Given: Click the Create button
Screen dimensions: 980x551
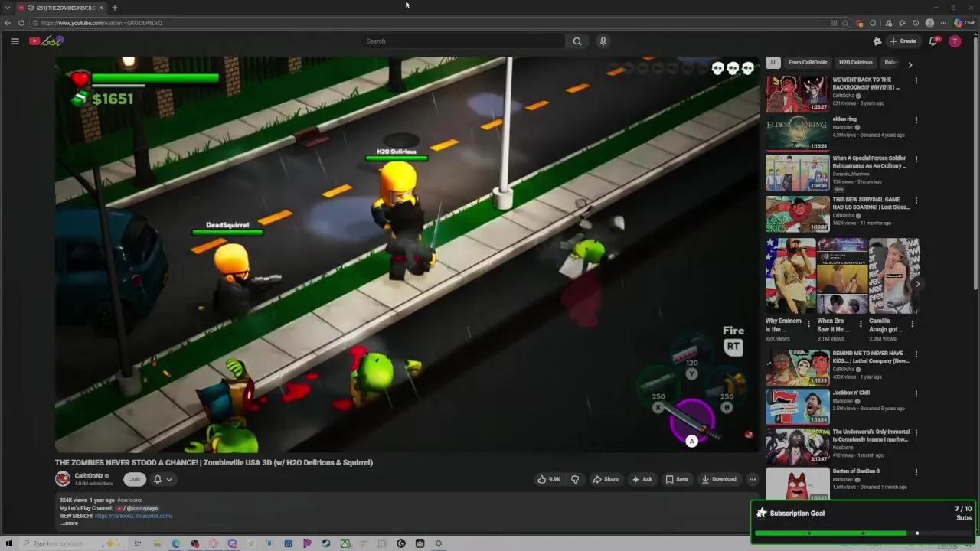Looking at the screenshot, I should [x=903, y=41].
